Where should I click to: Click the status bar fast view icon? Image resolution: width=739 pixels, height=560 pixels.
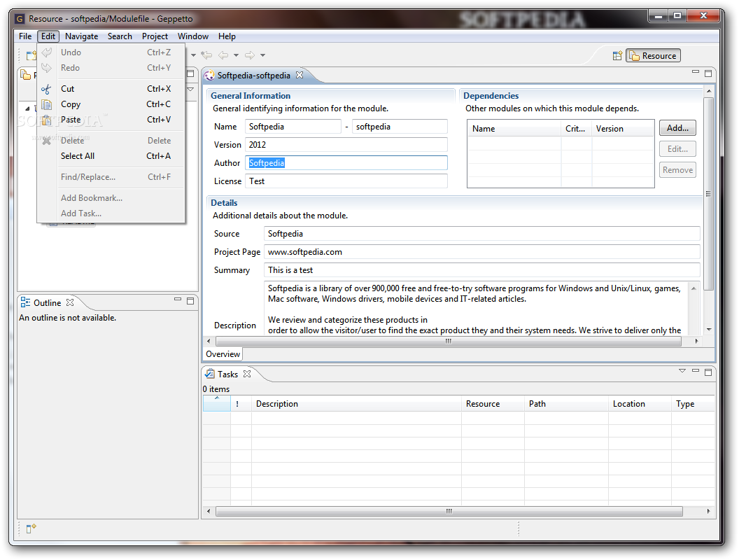tap(31, 528)
